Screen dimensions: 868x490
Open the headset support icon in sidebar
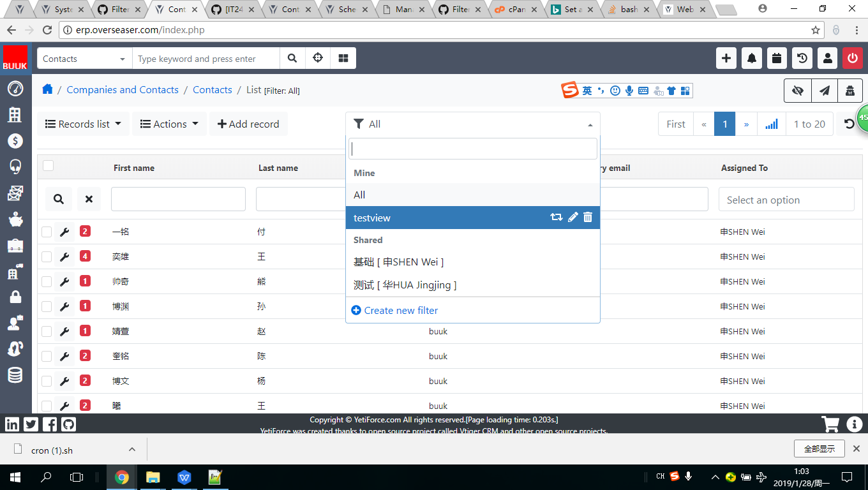pyautogui.click(x=15, y=167)
